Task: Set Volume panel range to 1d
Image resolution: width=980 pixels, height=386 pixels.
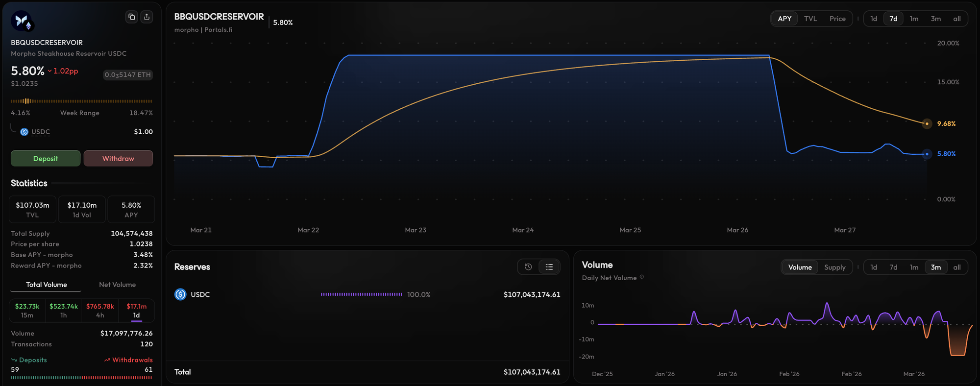Action: click(874, 267)
